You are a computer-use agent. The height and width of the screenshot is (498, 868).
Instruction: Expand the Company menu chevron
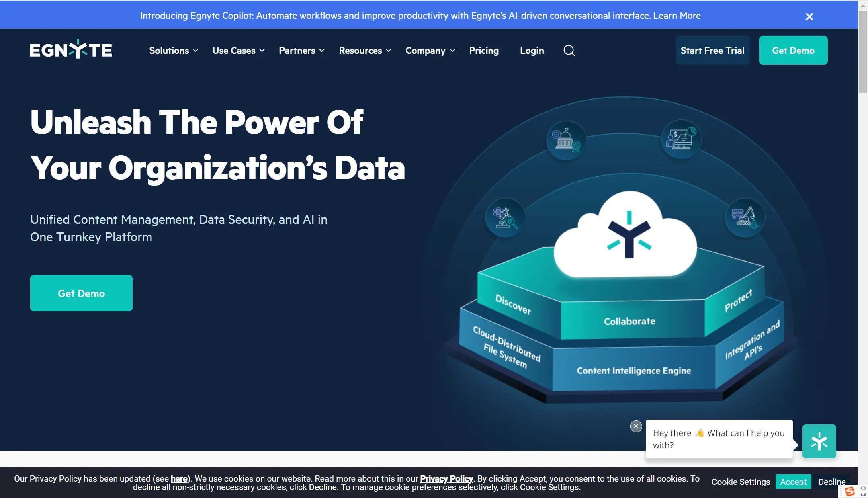click(x=452, y=51)
